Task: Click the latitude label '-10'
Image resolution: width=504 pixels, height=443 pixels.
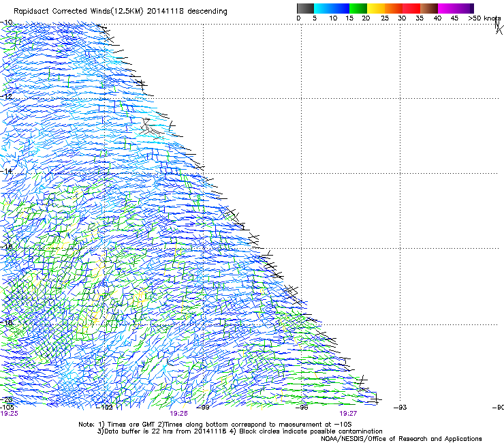Action: pos(6,22)
